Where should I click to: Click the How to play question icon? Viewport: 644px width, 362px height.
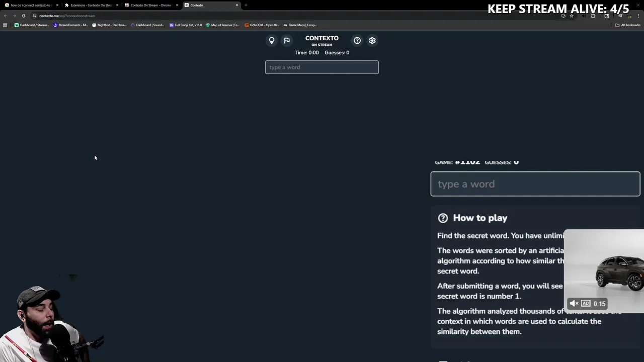coord(443,218)
